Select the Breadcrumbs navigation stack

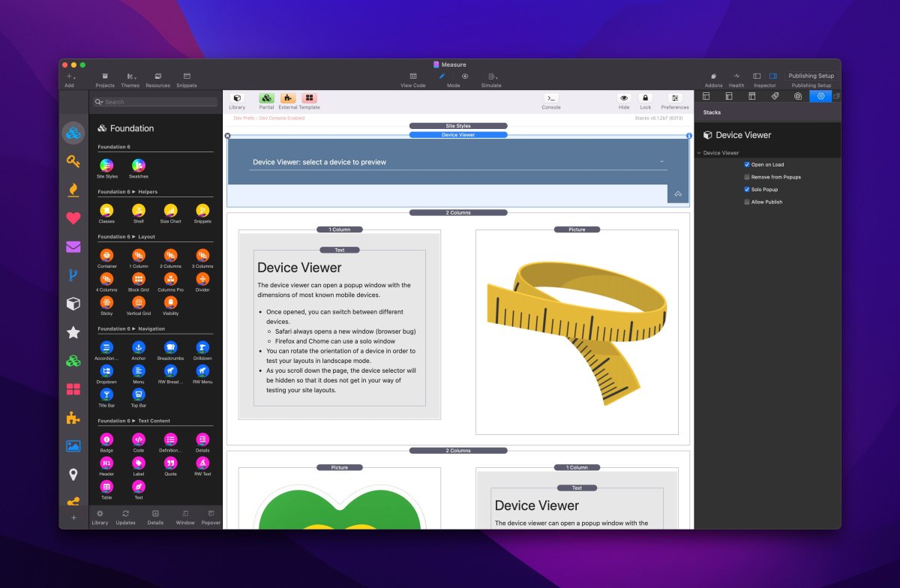171,347
